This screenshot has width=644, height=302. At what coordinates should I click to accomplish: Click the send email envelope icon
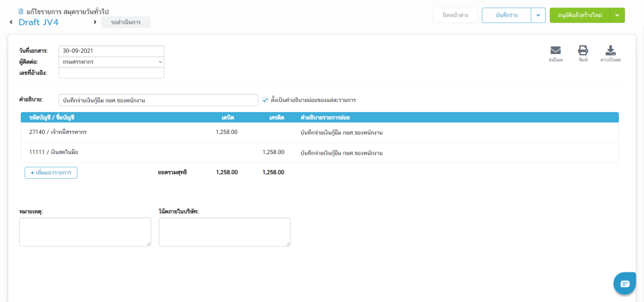tap(555, 52)
